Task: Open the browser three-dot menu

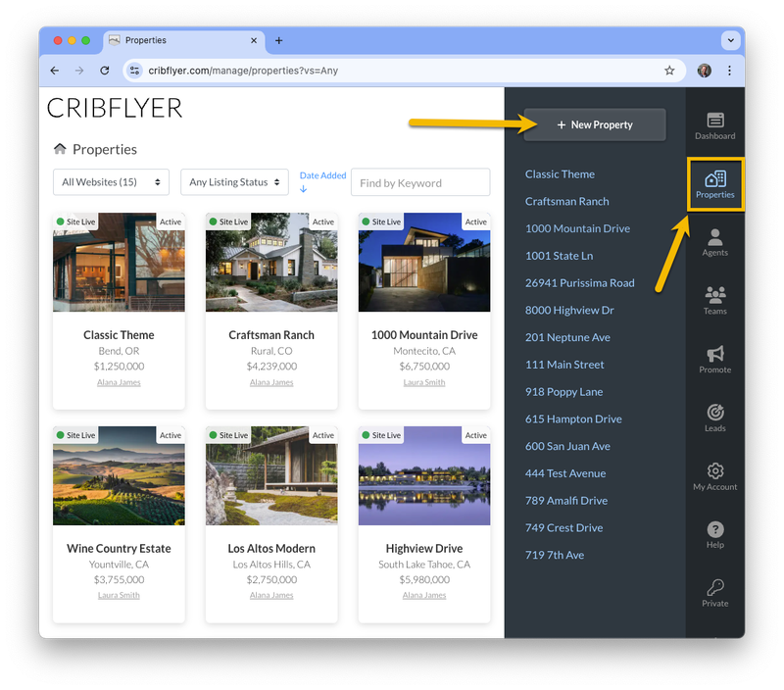Action: point(729,71)
